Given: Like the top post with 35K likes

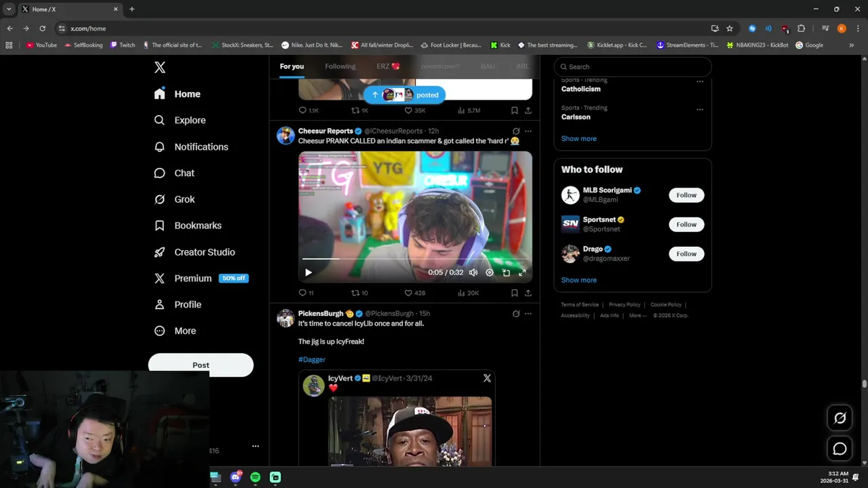Looking at the screenshot, I should point(414,110).
